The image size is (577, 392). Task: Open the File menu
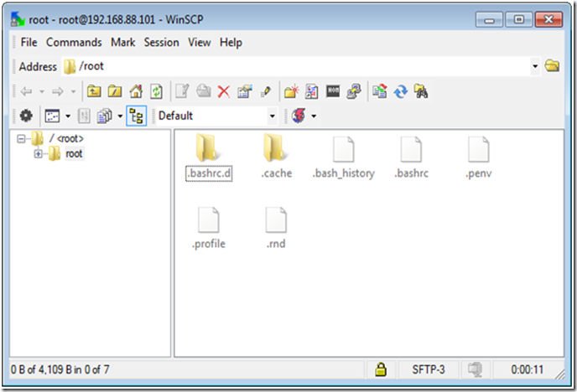tap(29, 42)
